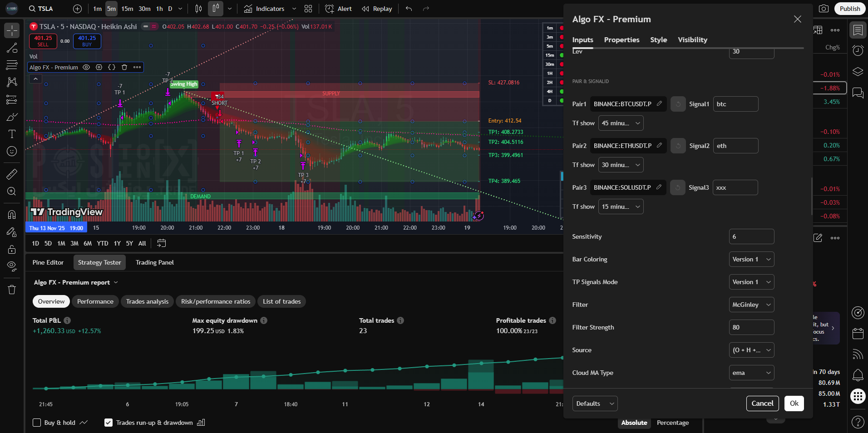Uncheck Trades run-up & drawdown checkbox
This screenshot has height=433, width=868.
(108, 423)
